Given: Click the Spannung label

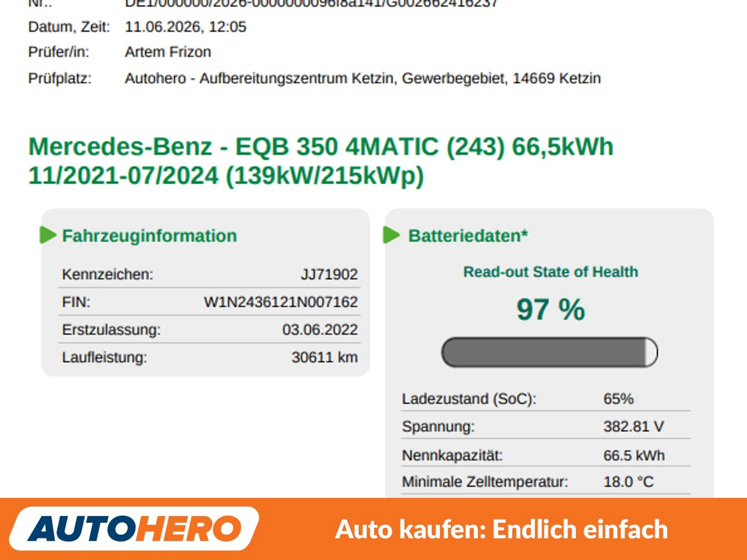Looking at the screenshot, I should pos(438,427).
